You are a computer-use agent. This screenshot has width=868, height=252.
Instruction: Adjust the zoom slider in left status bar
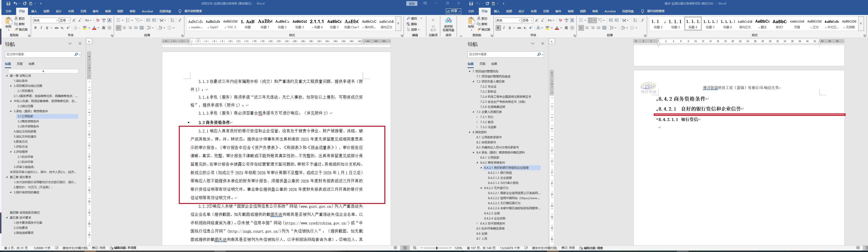pos(437,248)
